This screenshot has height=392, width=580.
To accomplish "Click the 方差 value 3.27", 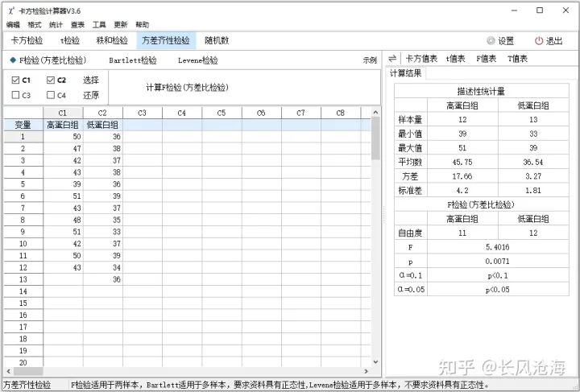I will (x=533, y=176).
